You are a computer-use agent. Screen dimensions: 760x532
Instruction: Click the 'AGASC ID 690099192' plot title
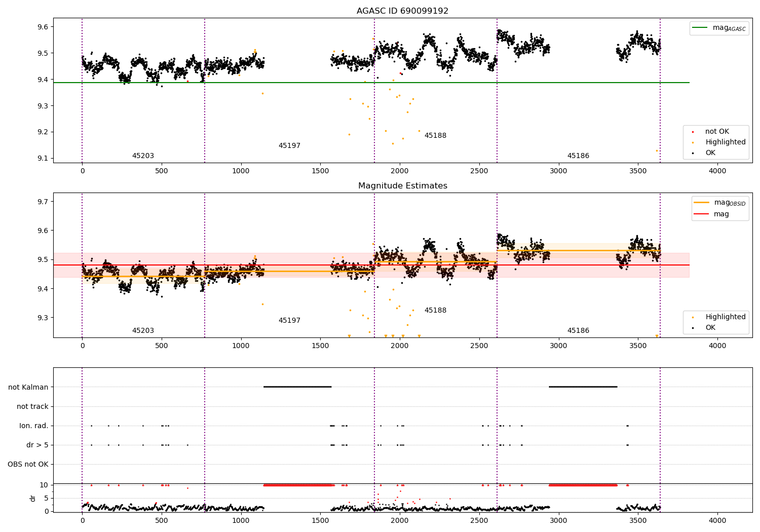point(402,11)
